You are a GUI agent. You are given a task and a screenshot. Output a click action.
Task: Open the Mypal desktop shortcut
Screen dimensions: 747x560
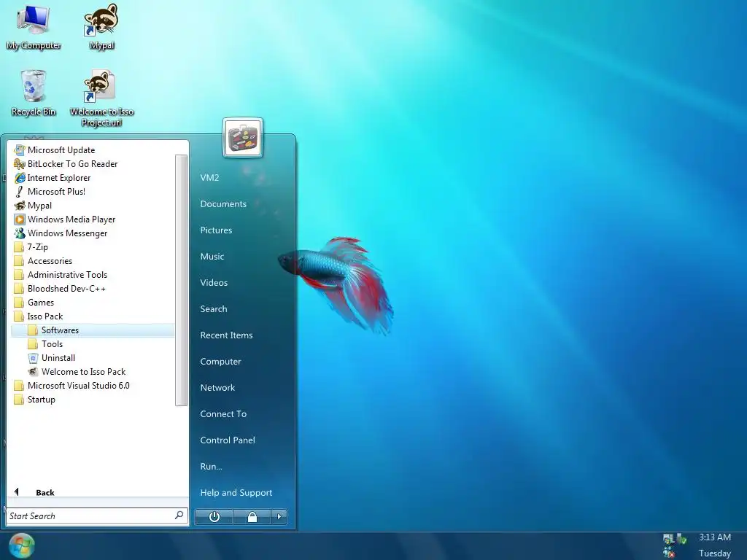(x=101, y=28)
